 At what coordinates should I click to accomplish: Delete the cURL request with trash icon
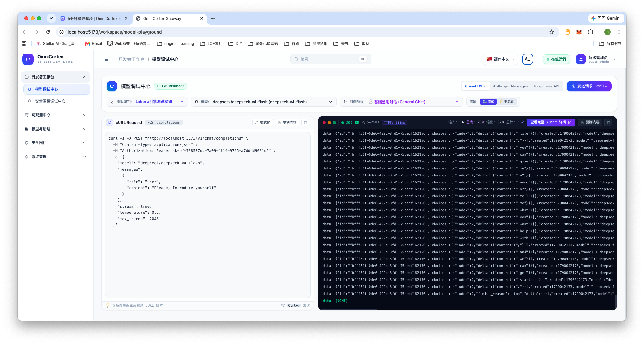pos(305,123)
